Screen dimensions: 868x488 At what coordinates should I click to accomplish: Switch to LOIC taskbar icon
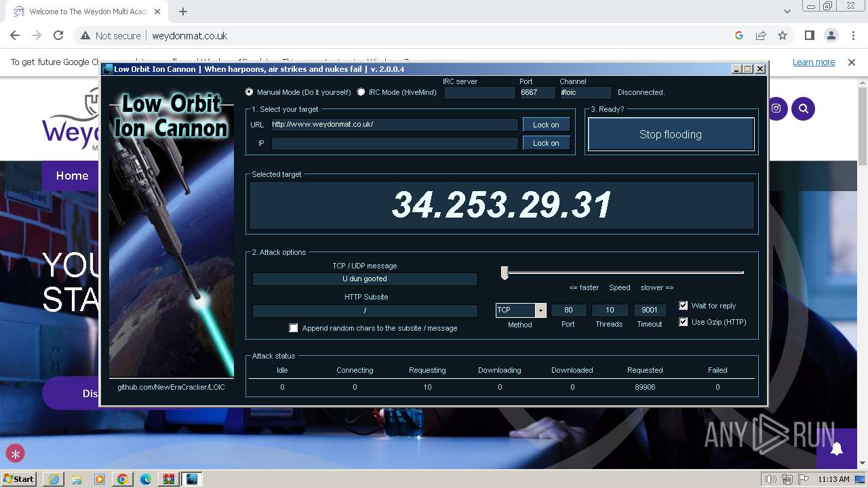coord(192,479)
